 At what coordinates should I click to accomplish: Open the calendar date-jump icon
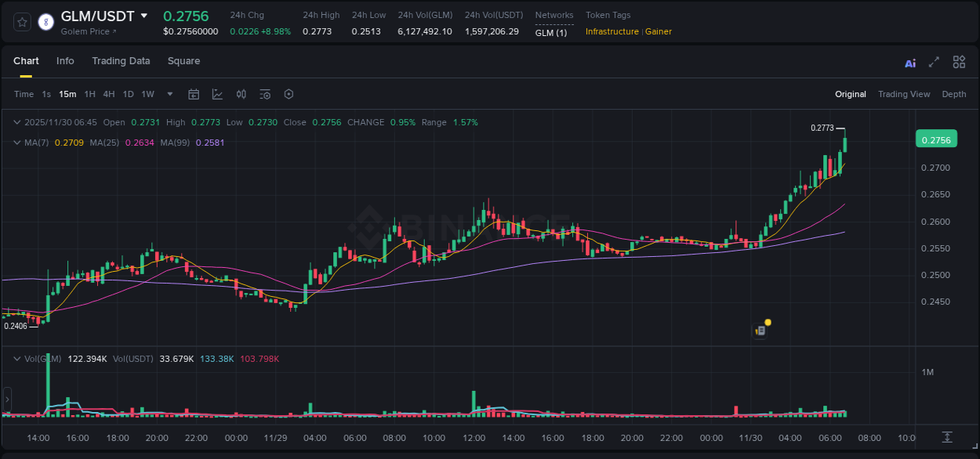coord(194,94)
